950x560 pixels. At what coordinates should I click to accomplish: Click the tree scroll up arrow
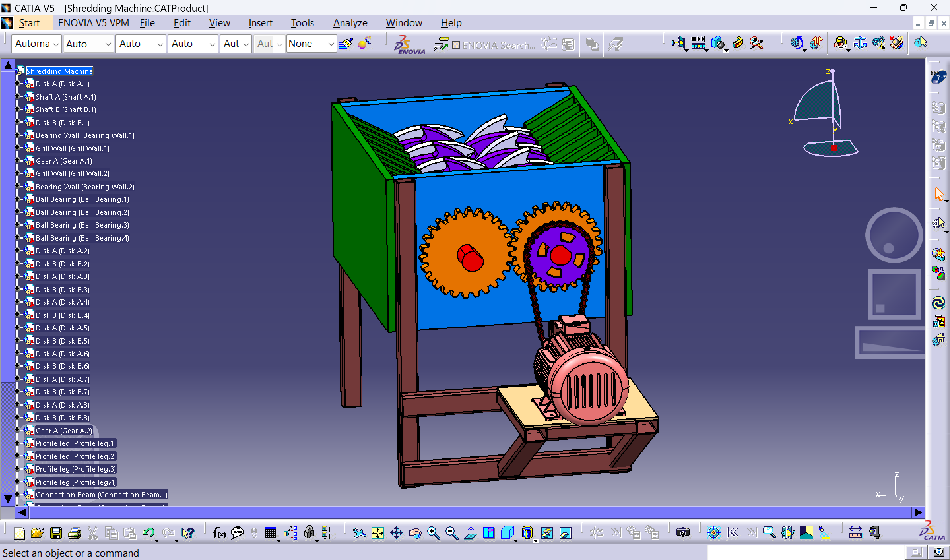point(8,66)
